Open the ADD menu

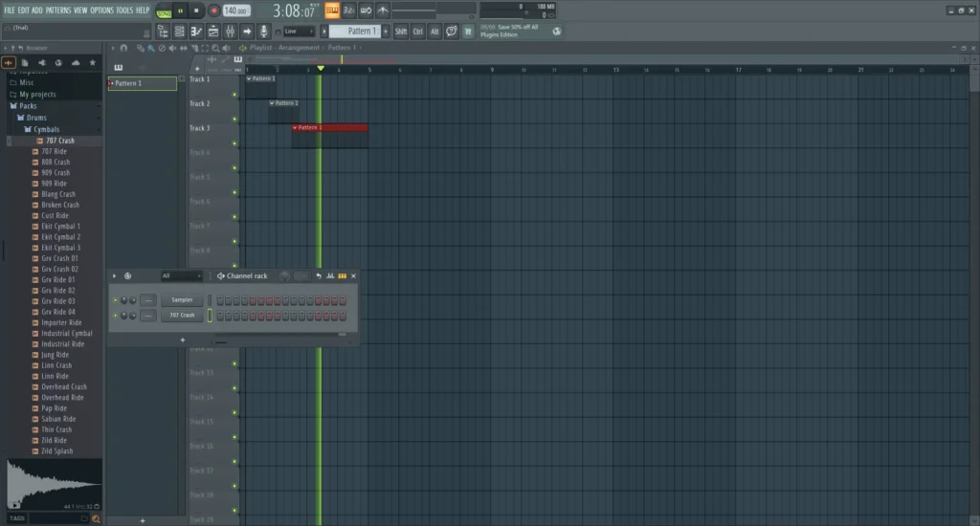click(37, 10)
